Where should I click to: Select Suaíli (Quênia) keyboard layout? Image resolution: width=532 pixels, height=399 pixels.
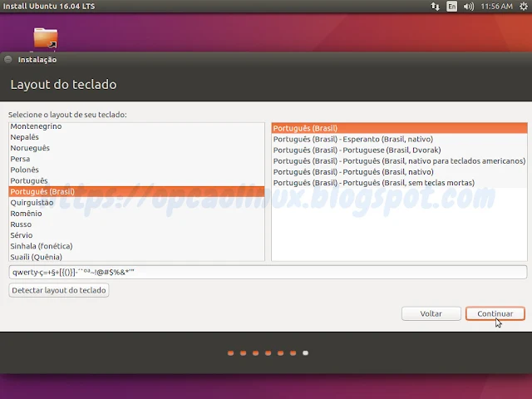[136, 257]
